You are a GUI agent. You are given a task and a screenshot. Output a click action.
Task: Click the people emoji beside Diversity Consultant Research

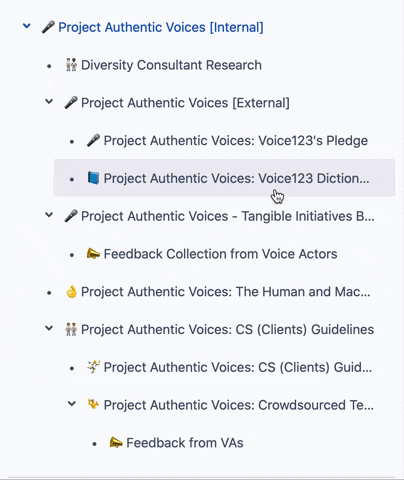71,65
